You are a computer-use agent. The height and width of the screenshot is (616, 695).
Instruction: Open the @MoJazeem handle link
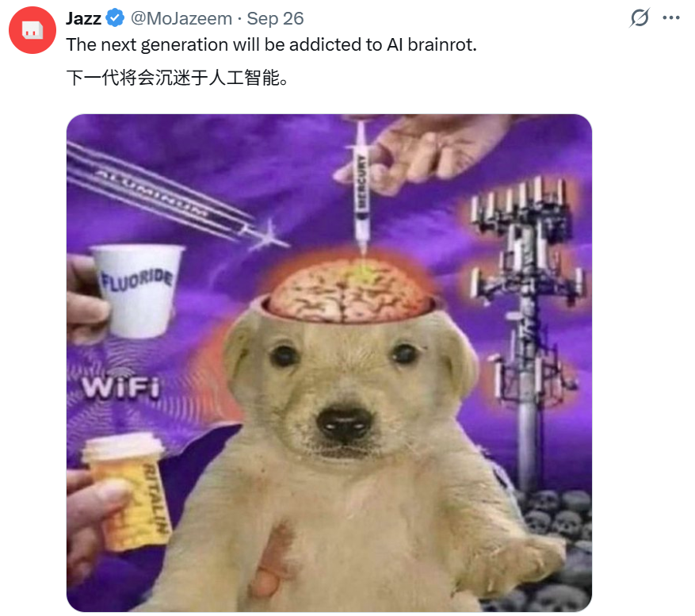[x=181, y=18]
